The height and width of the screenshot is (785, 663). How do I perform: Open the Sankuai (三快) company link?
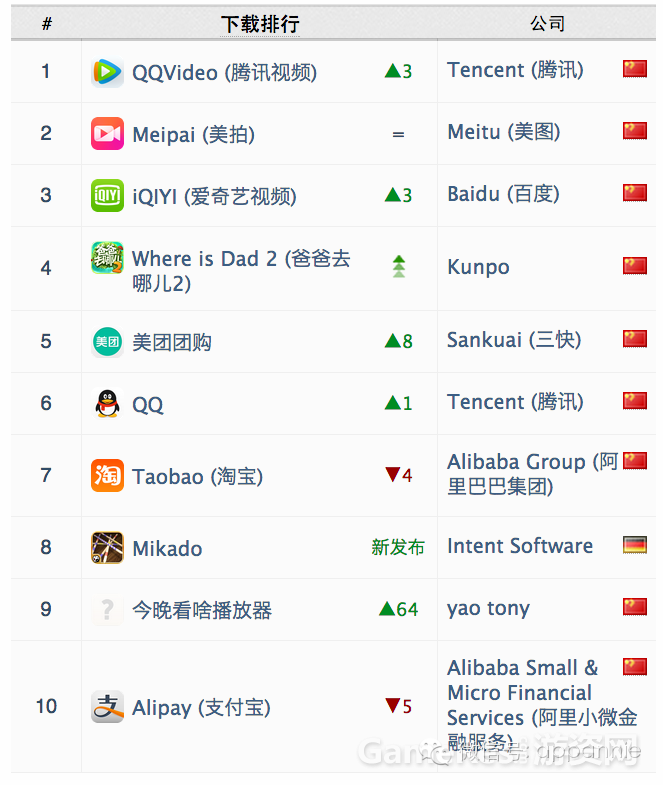coord(514,340)
